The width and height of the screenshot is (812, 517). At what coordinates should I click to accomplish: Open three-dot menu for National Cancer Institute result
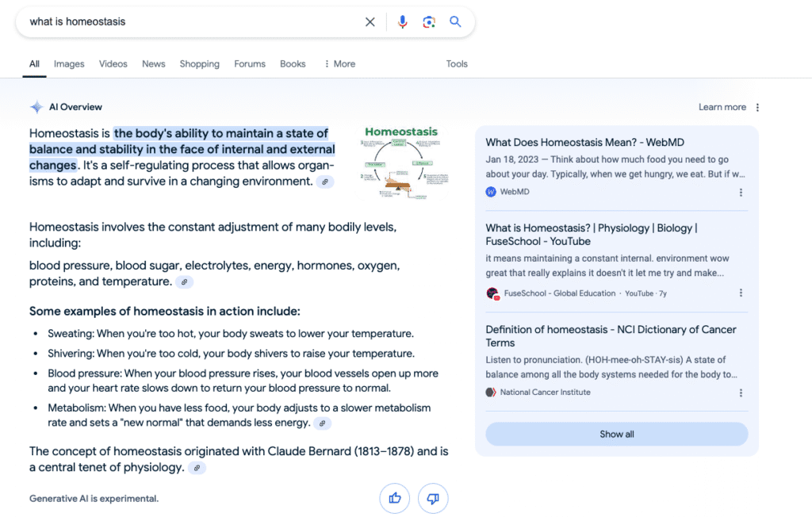pos(741,393)
